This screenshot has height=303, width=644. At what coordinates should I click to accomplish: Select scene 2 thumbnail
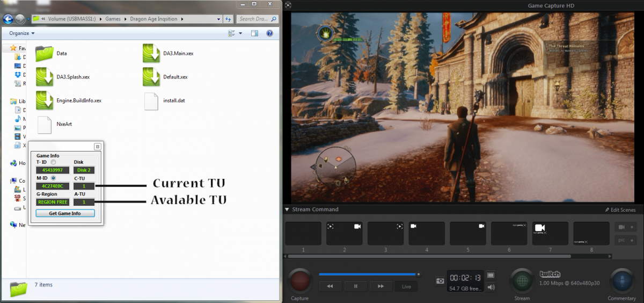tap(345, 234)
